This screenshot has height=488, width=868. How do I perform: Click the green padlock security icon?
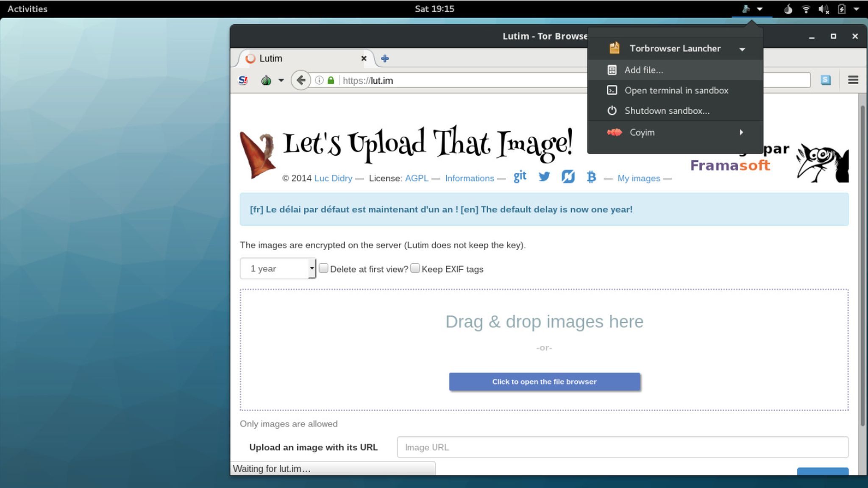coord(331,80)
